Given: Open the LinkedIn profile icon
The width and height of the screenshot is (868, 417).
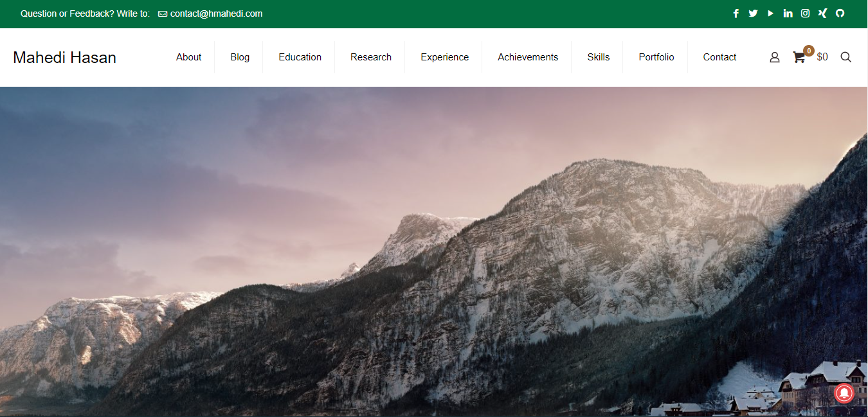Looking at the screenshot, I should point(788,13).
